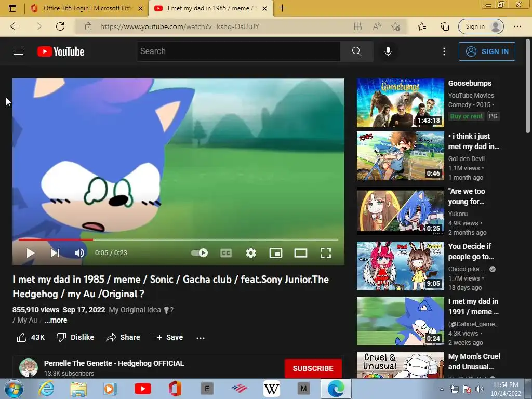Image resolution: width=532 pixels, height=399 pixels.
Task: Reload the current page
Action: (x=60, y=26)
